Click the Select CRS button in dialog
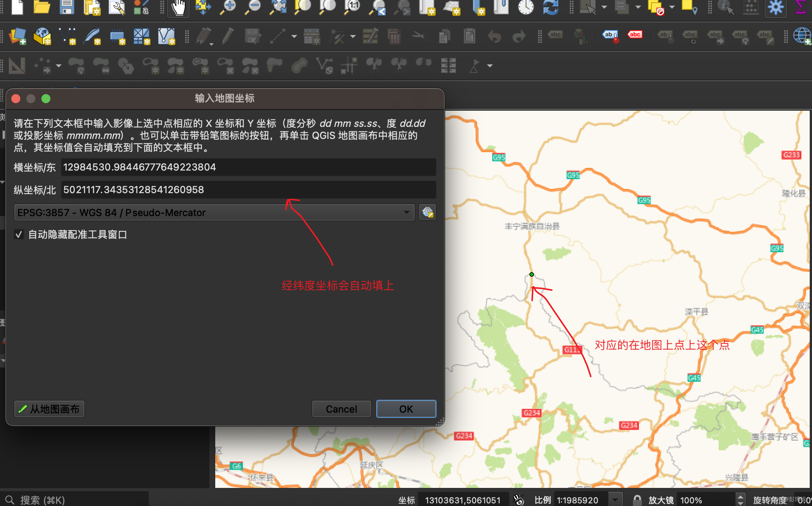812x506 pixels. tap(427, 212)
